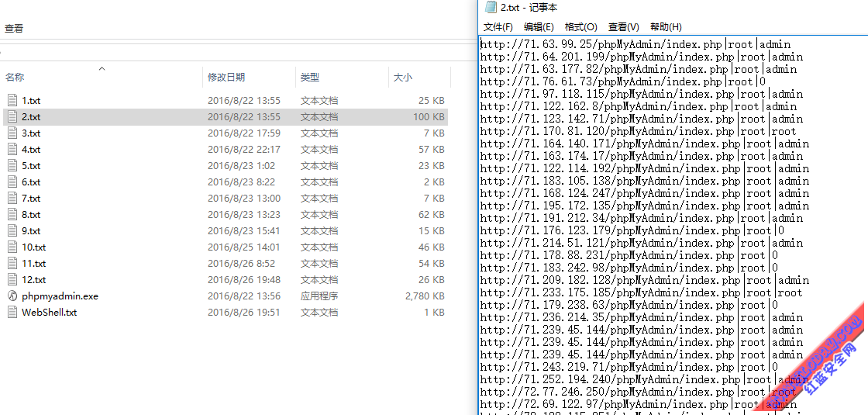The width and height of the screenshot is (868, 415).
Task: Click the 7.txt file icon
Action: [x=12, y=199]
